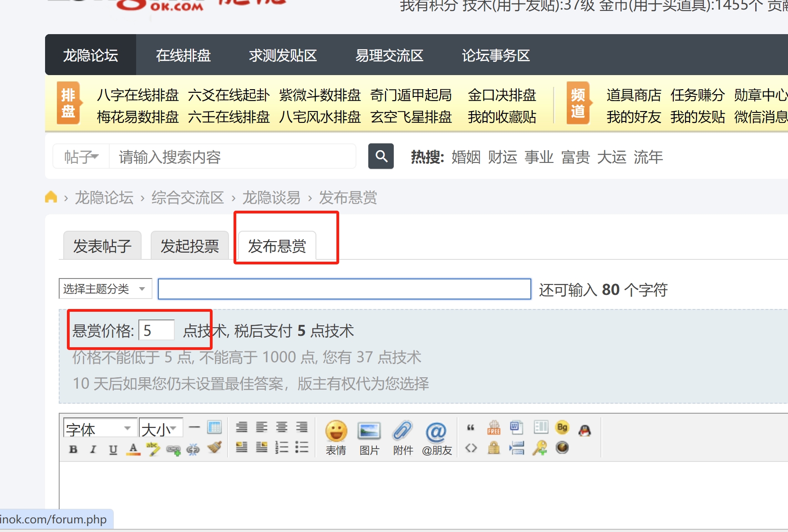Insert a quote block

pos(471,427)
